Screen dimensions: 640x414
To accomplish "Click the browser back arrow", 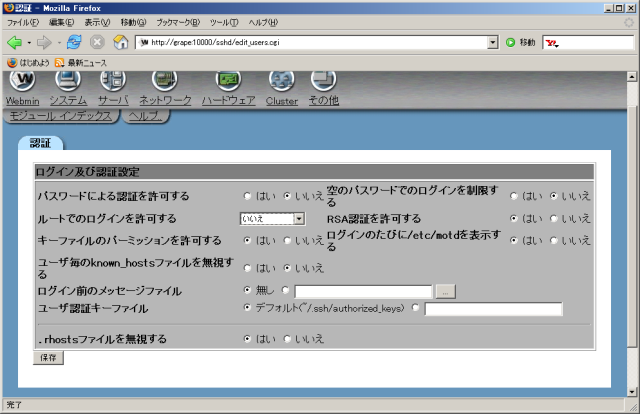I will pyautogui.click(x=15, y=43).
